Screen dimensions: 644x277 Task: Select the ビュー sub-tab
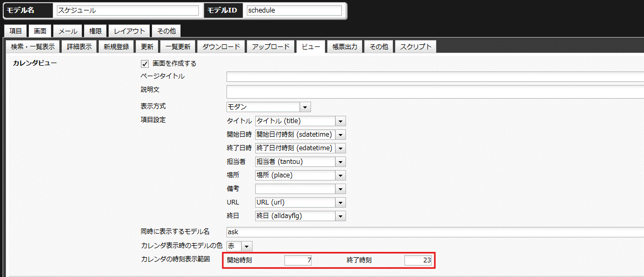311,46
